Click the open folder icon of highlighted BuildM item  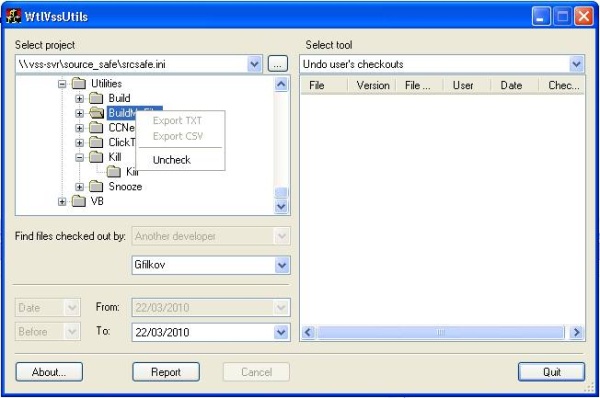click(x=96, y=113)
